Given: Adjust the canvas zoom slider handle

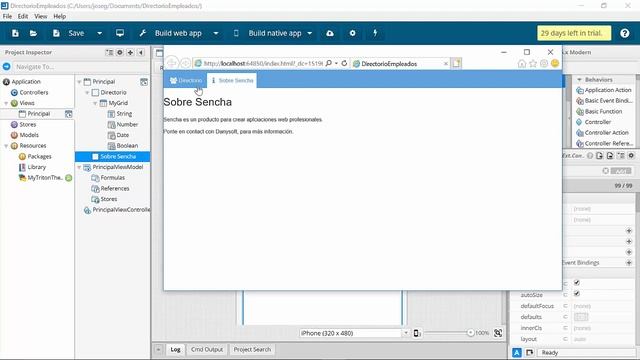Looking at the screenshot, I should (470, 333).
